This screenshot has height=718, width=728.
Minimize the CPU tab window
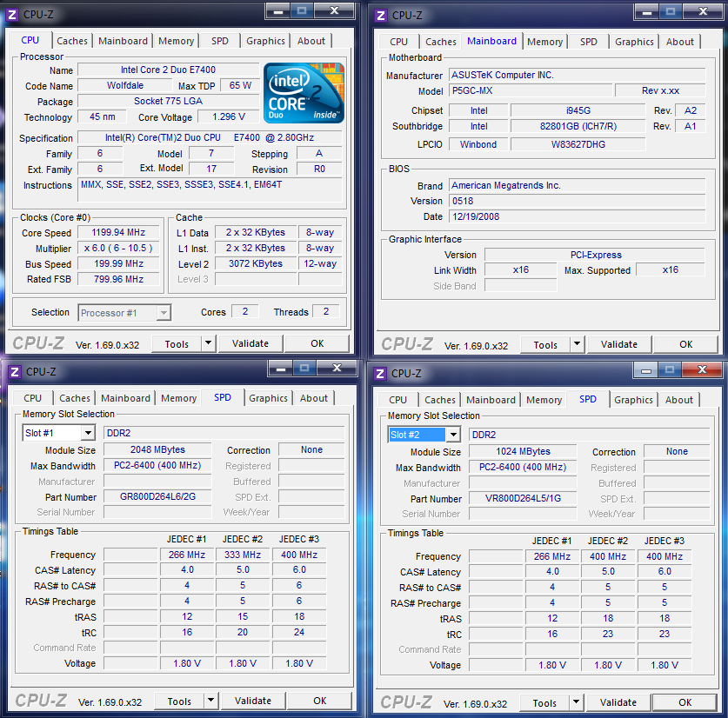(277, 10)
